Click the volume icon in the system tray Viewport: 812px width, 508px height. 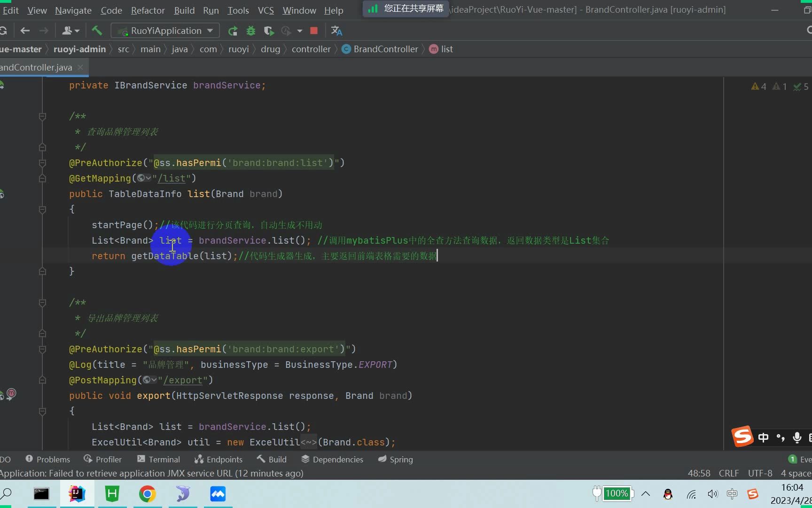click(x=712, y=494)
